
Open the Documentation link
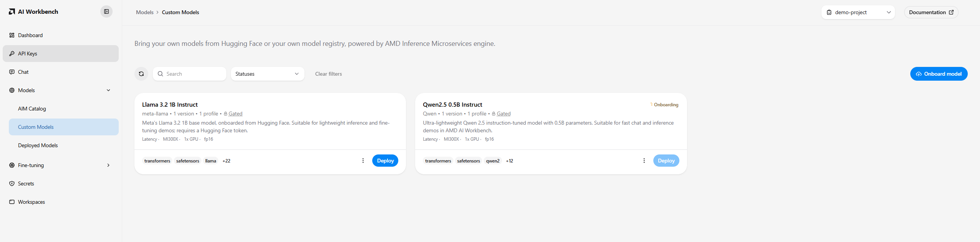931,12
